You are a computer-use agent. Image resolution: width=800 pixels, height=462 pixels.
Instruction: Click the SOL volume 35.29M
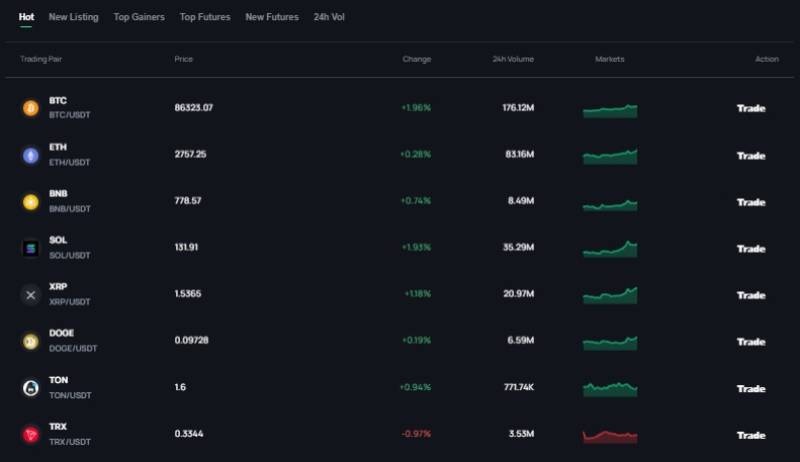518,247
